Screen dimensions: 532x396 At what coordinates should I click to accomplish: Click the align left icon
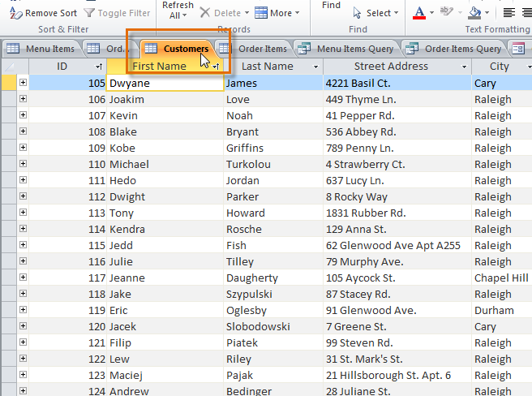point(509,13)
